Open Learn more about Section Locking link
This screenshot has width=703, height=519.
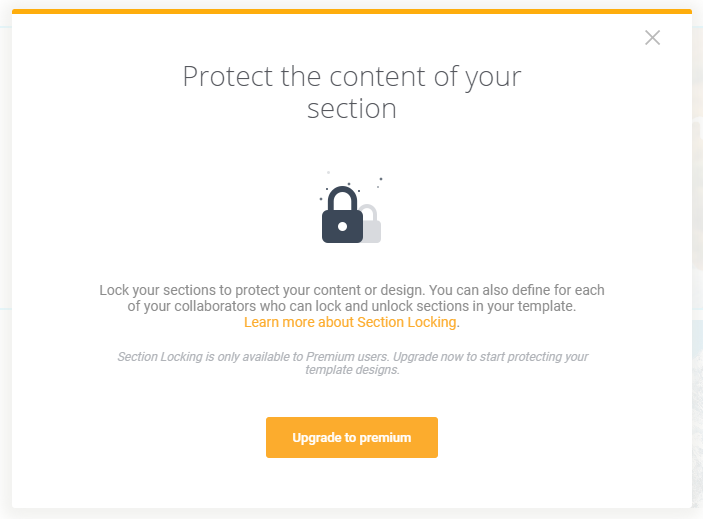pyautogui.click(x=350, y=322)
